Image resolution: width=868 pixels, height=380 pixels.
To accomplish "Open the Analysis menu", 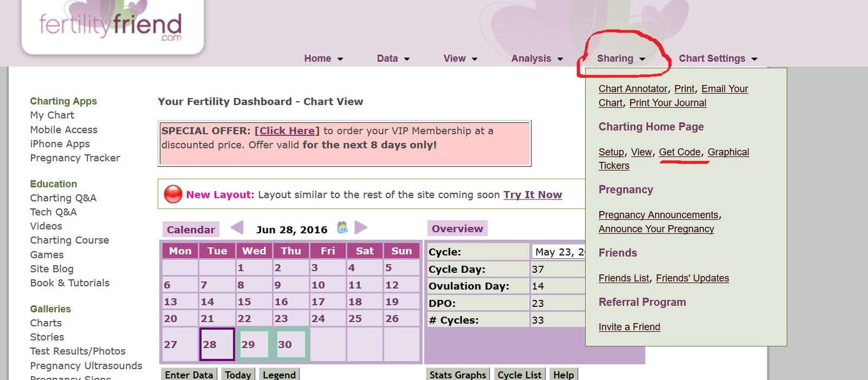I will point(537,59).
